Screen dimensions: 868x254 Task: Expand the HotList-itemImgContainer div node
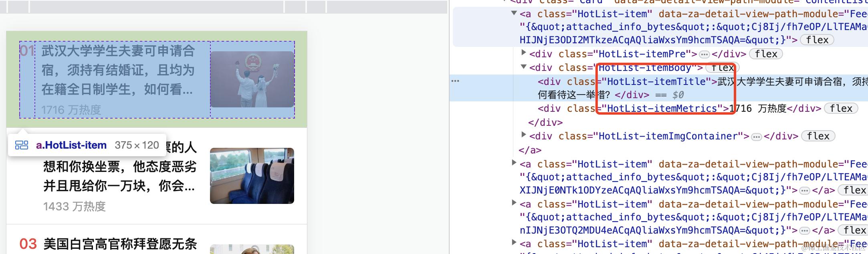pos(523,135)
